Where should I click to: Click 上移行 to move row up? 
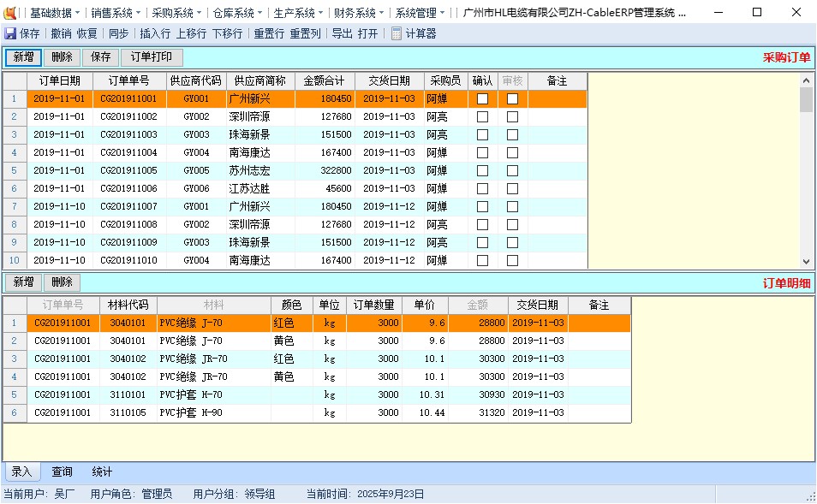(x=191, y=34)
